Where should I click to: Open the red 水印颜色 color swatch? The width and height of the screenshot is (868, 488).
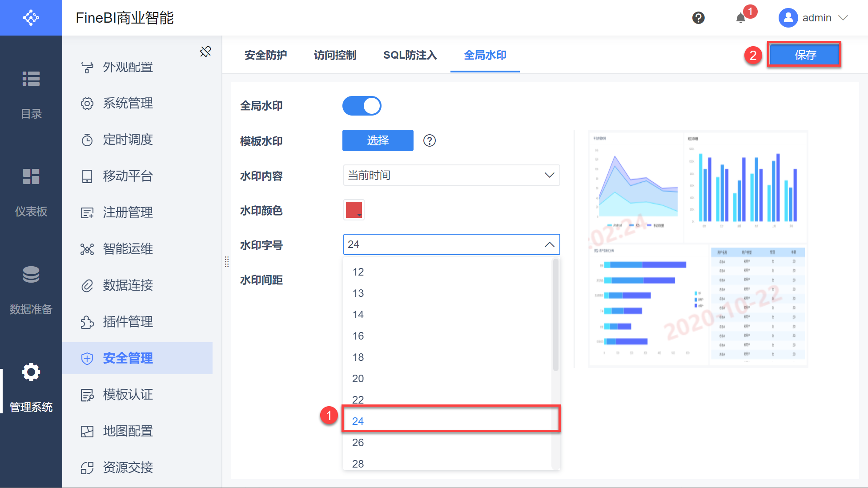[354, 210]
